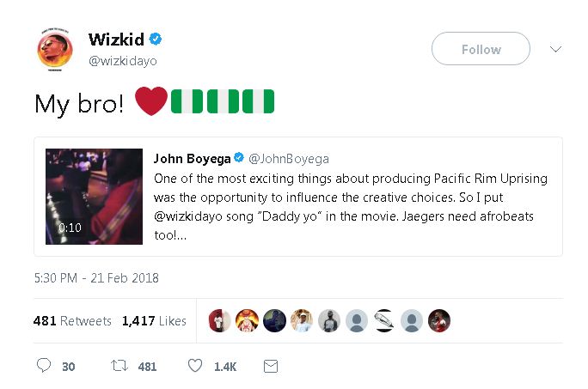View the 481 Retweets list
Screen dimensions: 588x389
(72, 321)
